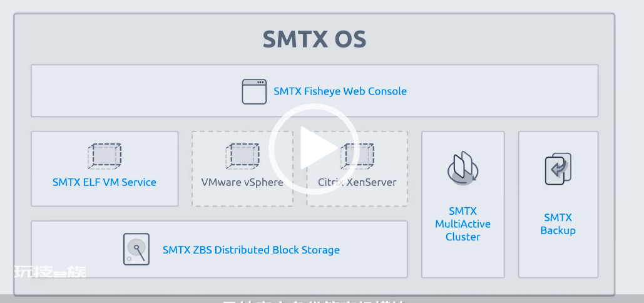
Task: Select SMTX ELF VM Service text
Action: 105,182
